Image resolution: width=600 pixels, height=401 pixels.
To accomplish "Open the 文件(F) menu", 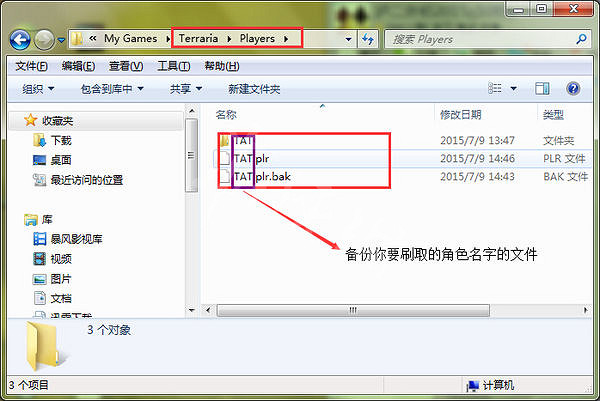I will 31,66.
